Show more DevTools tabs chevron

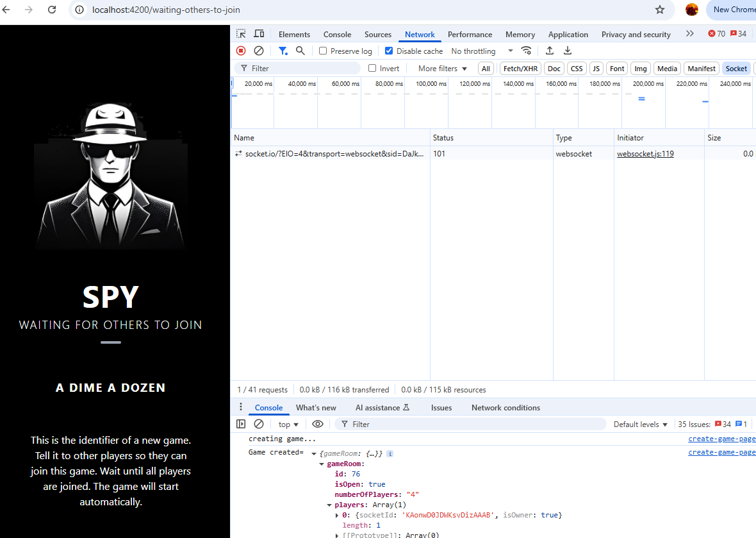(x=690, y=34)
